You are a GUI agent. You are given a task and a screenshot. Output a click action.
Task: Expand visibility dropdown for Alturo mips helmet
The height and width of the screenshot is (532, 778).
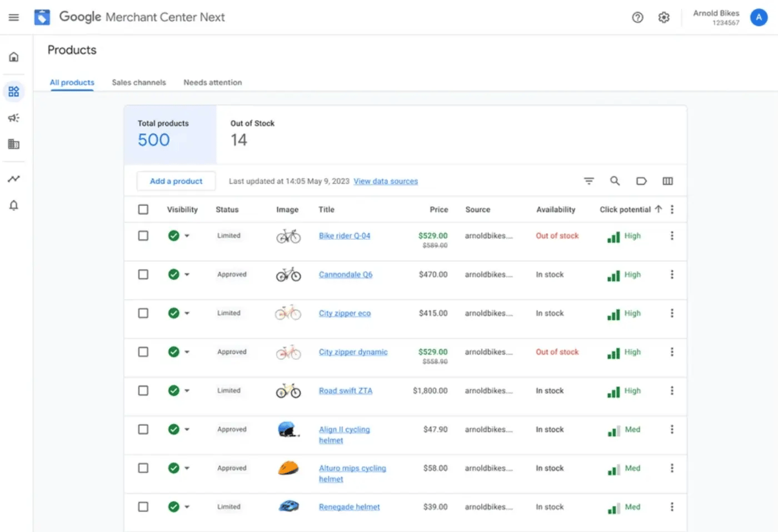click(187, 468)
